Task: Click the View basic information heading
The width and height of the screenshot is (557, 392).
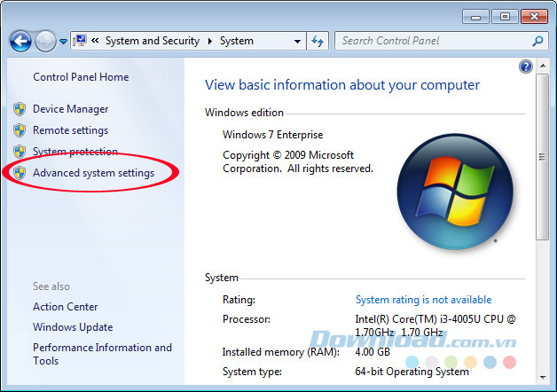Action: click(x=342, y=85)
